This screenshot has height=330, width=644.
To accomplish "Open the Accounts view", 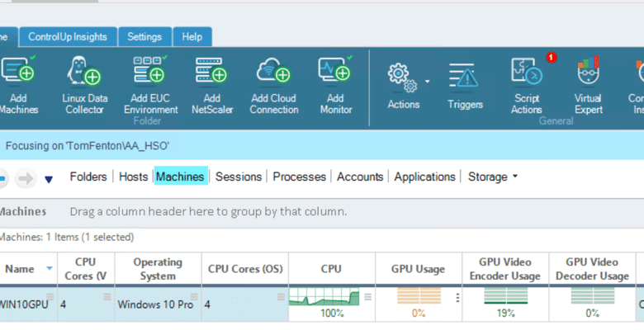I will (x=360, y=177).
